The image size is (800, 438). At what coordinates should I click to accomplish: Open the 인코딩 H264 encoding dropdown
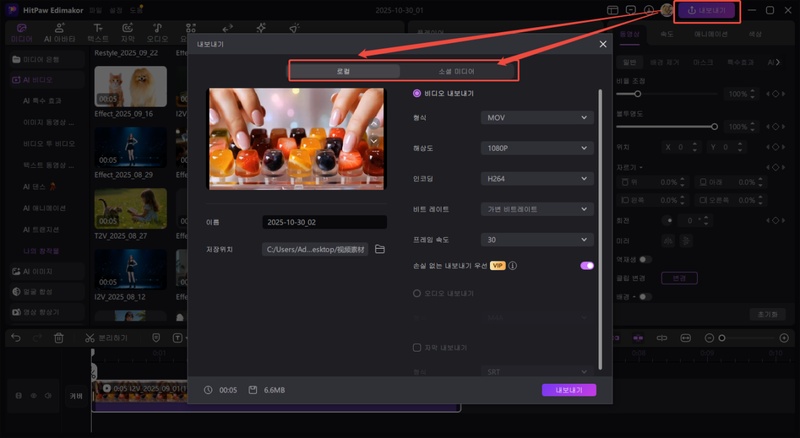(537, 179)
